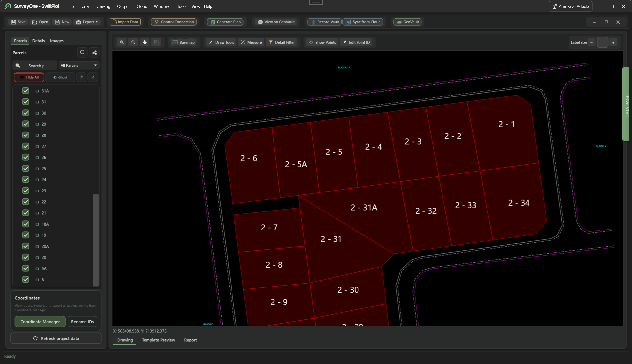Screen dimensions: 632x364
Task: Hide all parcels
Action: (x=29, y=77)
